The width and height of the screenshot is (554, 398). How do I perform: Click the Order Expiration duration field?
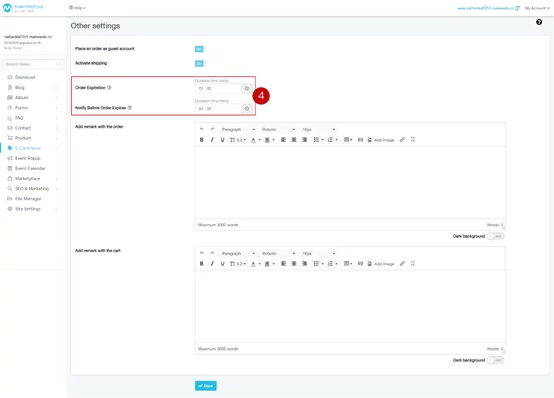click(x=218, y=88)
